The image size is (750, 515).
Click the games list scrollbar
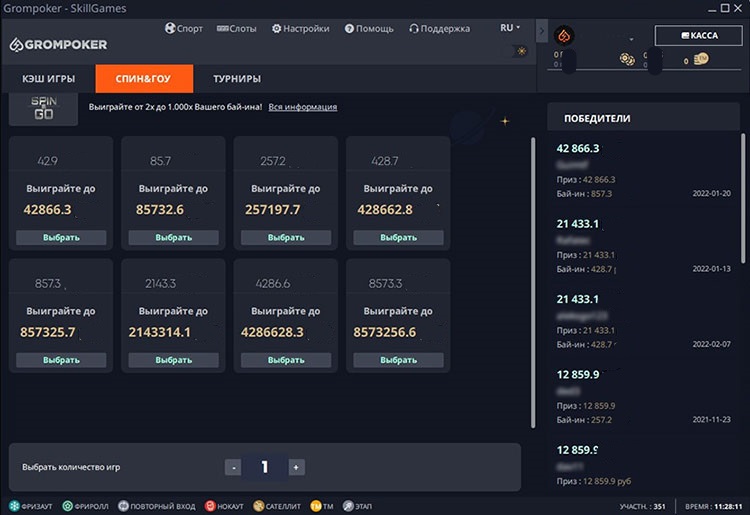click(533, 283)
